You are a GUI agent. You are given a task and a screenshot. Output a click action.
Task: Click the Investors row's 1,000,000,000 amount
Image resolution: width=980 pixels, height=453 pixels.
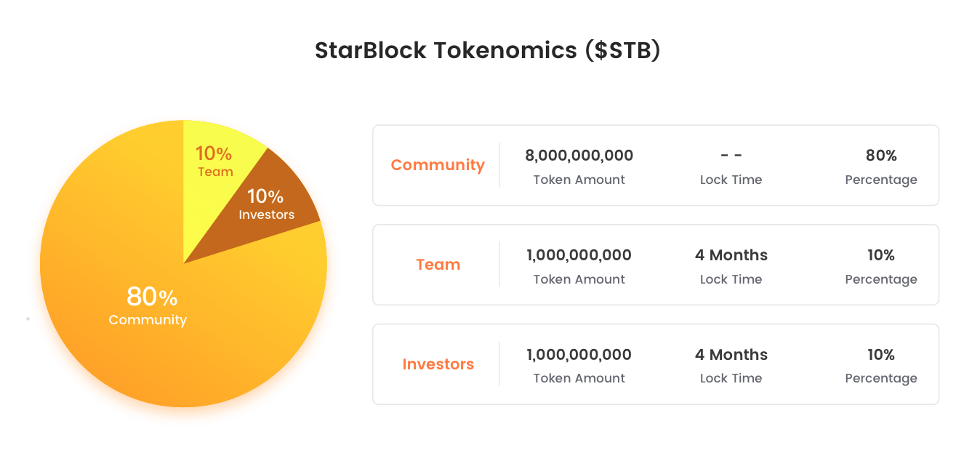coord(579,355)
